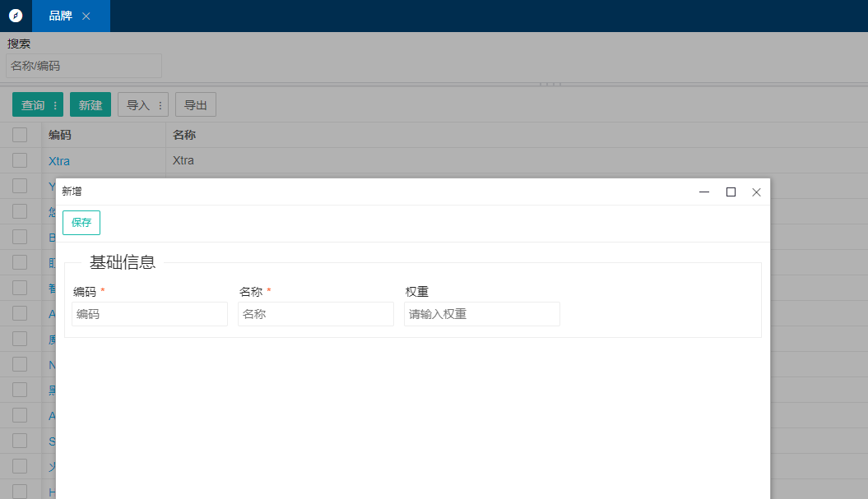
Task: Open the Xtra code link
Action: pyautogui.click(x=59, y=161)
